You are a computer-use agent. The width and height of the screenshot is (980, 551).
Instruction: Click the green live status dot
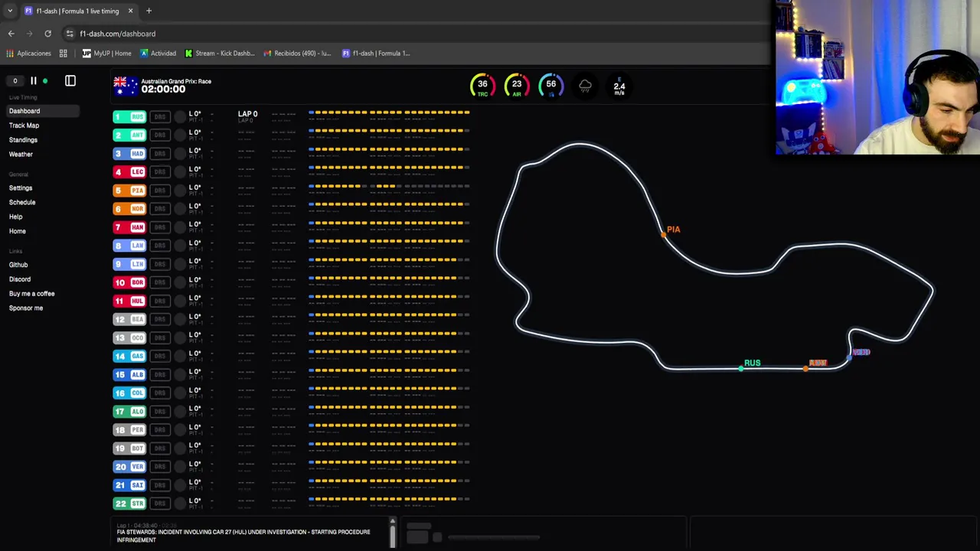(x=45, y=80)
